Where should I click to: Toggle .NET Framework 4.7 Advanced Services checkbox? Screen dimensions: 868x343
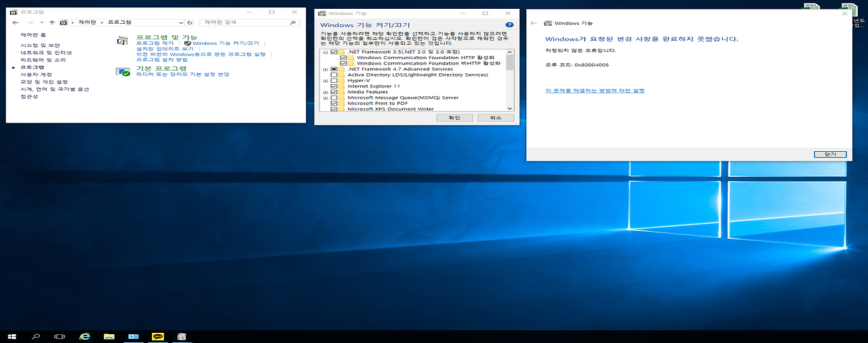[x=334, y=69]
